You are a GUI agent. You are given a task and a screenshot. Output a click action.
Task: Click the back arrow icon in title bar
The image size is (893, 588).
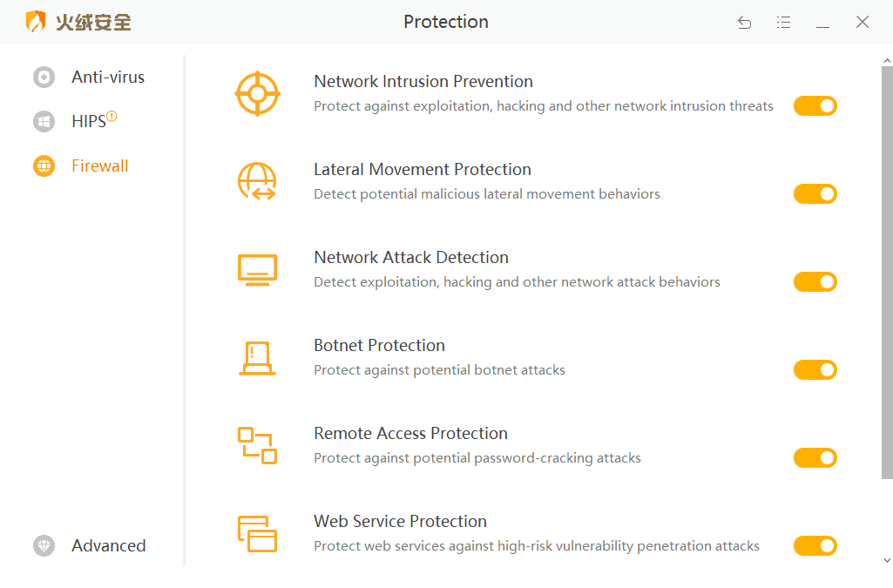point(744,23)
